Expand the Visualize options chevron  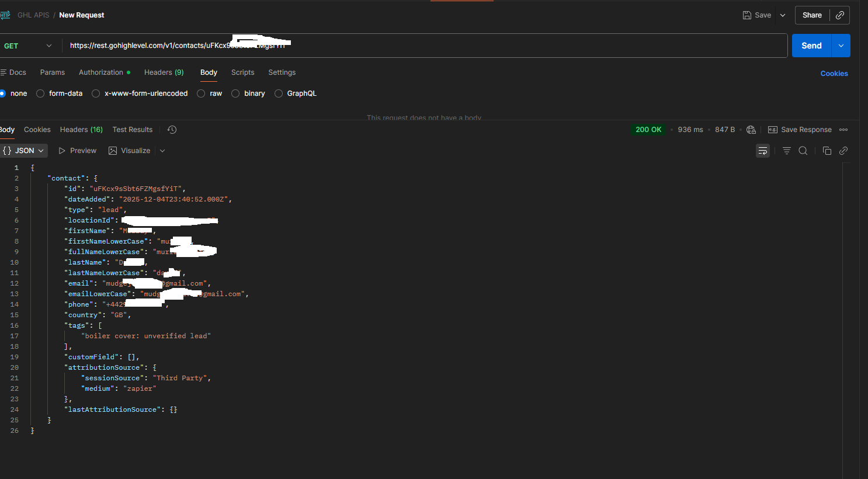[x=162, y=151]
